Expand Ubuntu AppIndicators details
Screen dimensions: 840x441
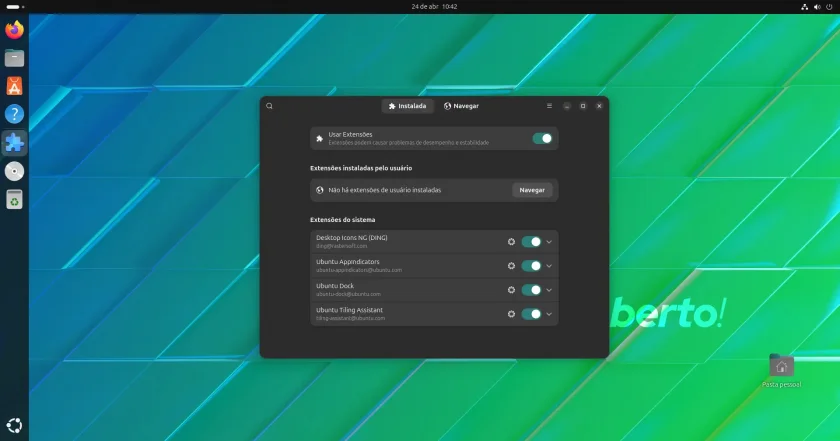coord(549,266)
